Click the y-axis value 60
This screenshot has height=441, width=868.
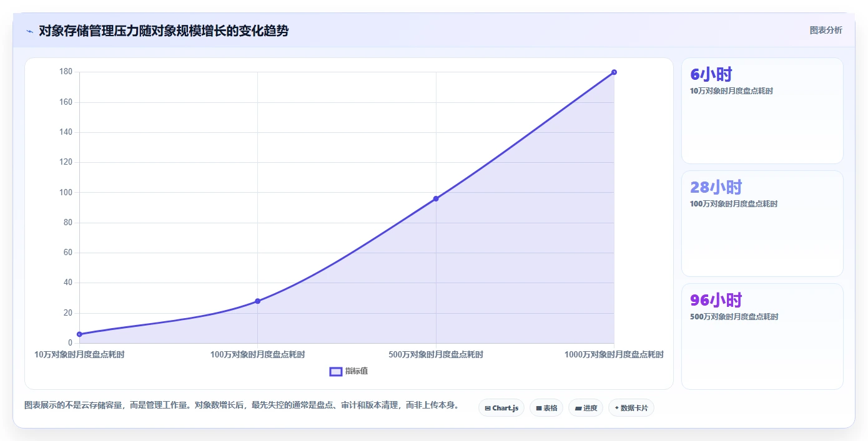[x=68, y=253]
